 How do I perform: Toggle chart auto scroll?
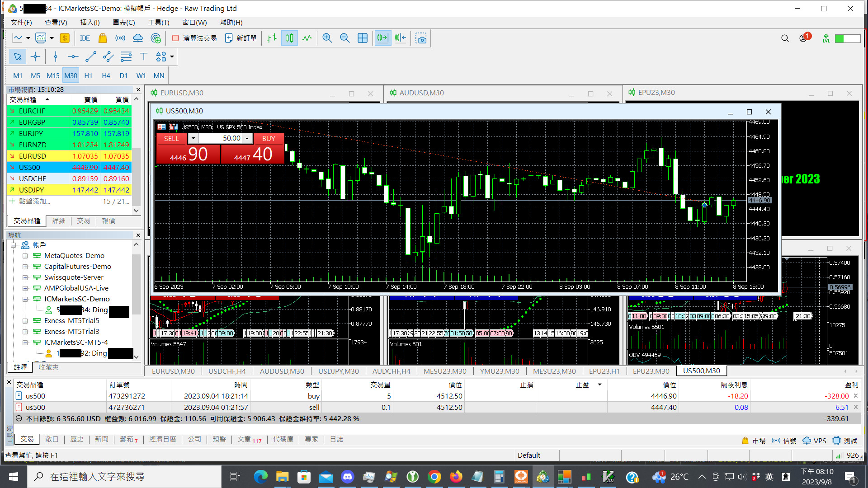pyautogui.click(x=383, y=38)
